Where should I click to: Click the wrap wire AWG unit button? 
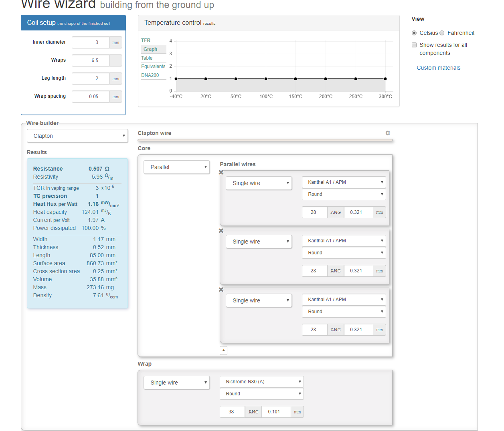pos(253,412)
